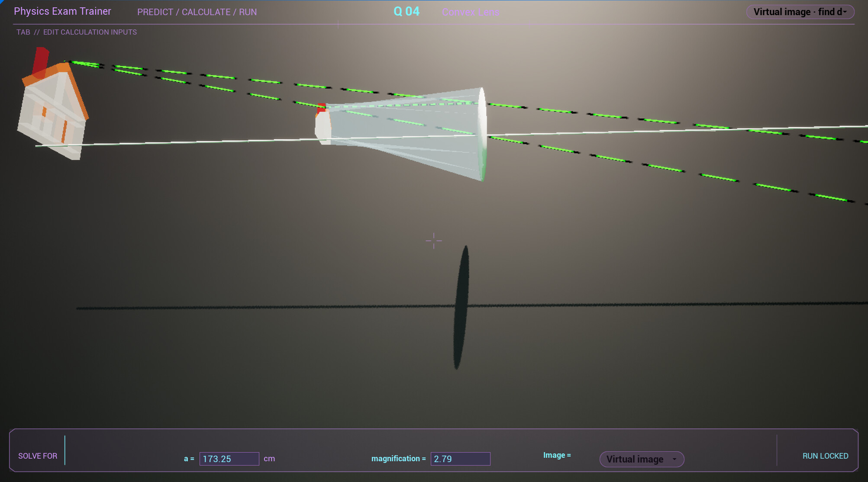Viewport: 868px width, 482px height.
Task: Click the 'Convex Lens' topic label
Action: (471, 12)
